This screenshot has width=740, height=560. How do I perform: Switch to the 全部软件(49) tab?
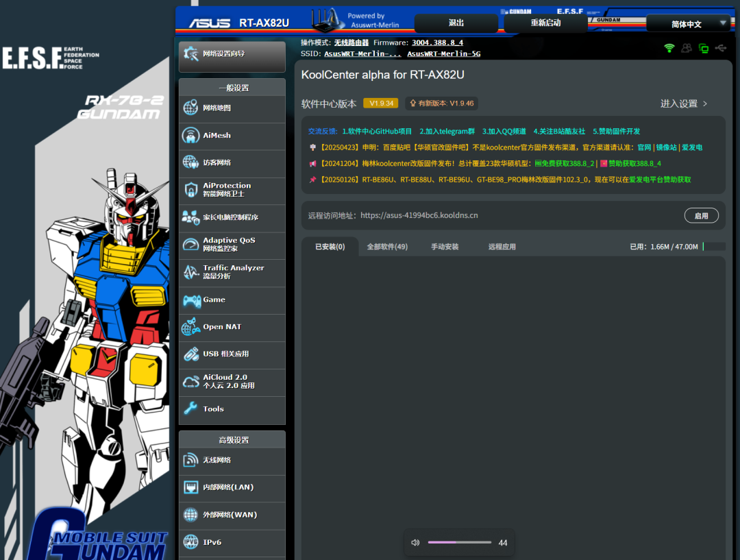387,247
